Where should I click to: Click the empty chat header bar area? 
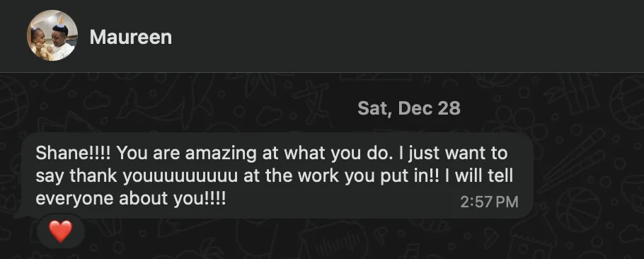tap(407, 36)
